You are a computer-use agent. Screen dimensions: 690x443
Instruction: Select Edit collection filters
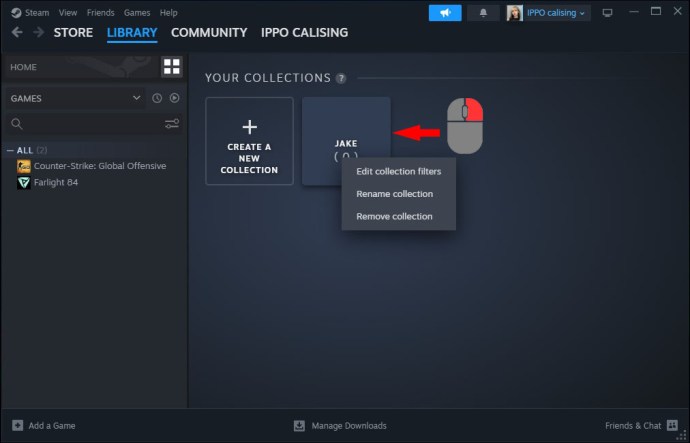pos(399,171)
